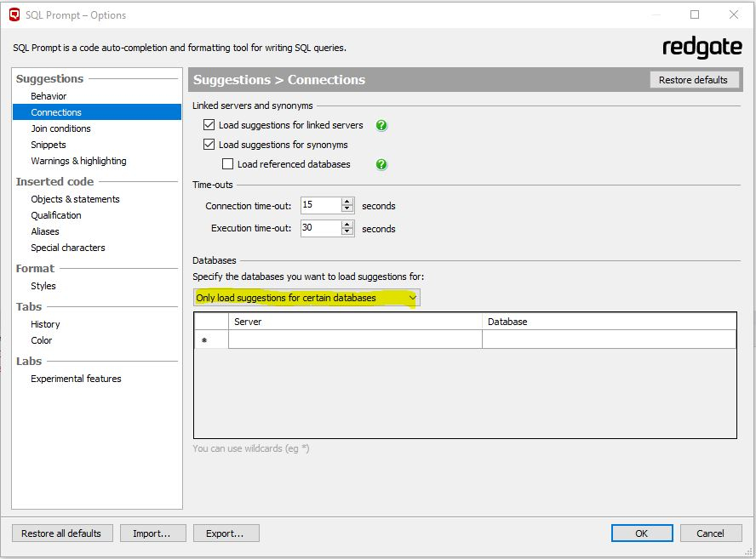Click the 'Time-outs' group label

tap(213, 185)
